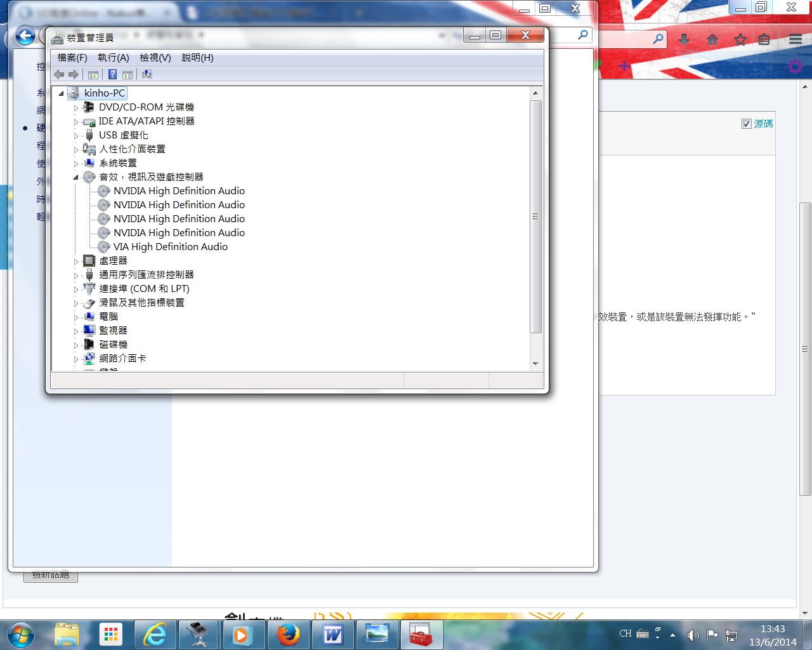This screenshot has height=650, width=812.
Task: Select the 處理器 tree item label
Action: (x=114, y=261)
